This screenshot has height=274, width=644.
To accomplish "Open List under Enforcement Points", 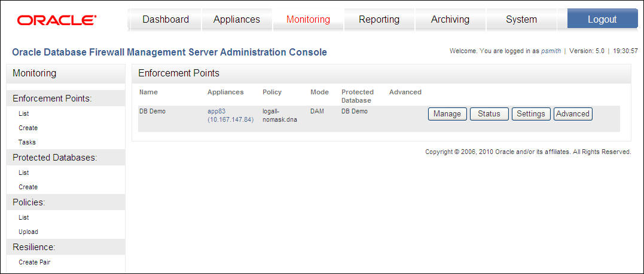I will point(24,113).
